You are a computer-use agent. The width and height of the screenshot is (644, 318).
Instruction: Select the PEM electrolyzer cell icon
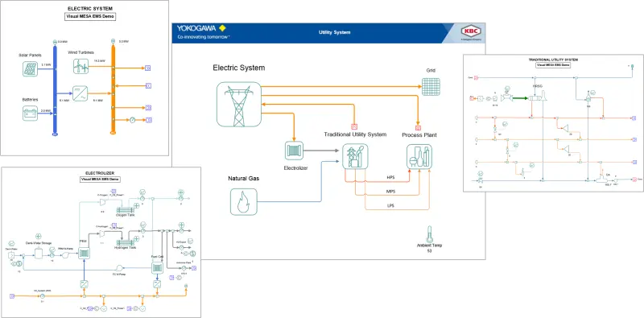[x=84, y=254]
